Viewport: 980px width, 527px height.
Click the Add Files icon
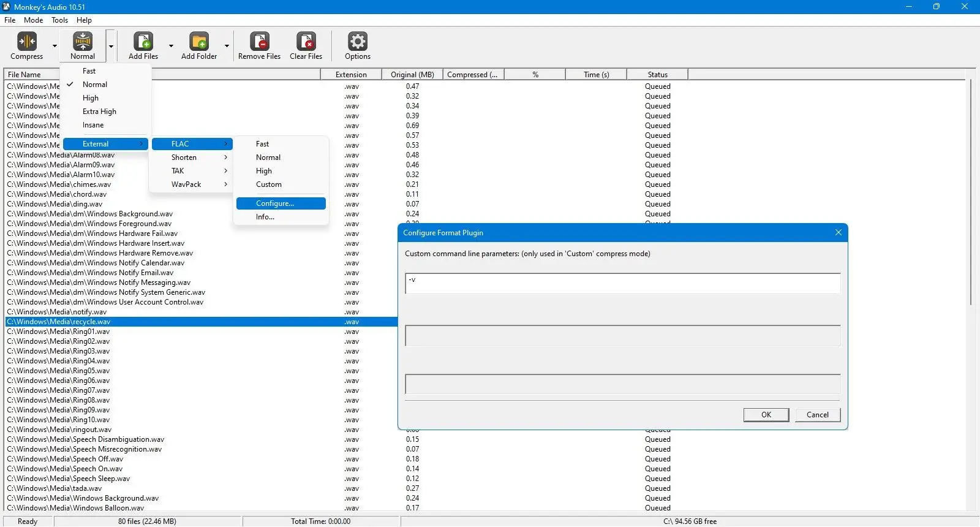click(143, 41)
